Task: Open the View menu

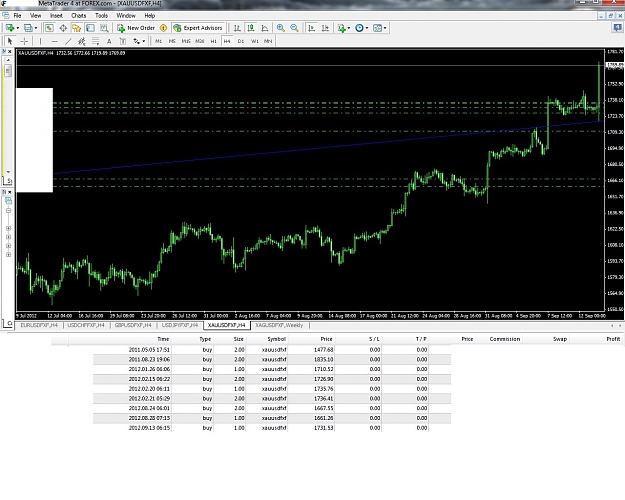Action: tap(35, 16)
